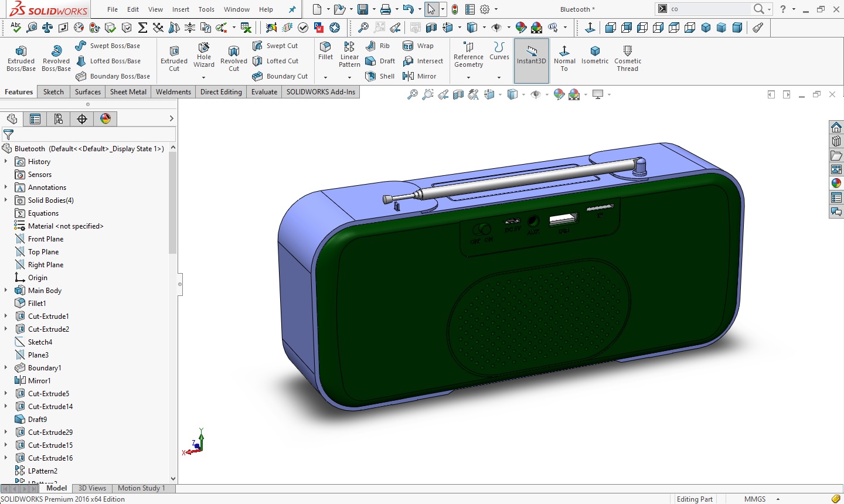
Task: Click the Revolved Cut tool
Action: pyautogui.click(x=234, y=57)
